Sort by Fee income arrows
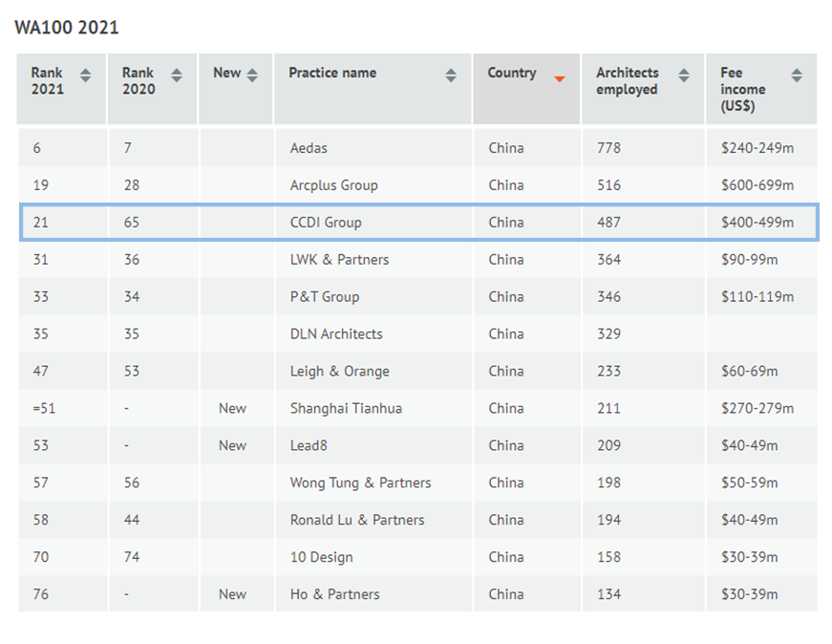The width and height of the screenshot is (832, 644). click(x=797, y=75)
